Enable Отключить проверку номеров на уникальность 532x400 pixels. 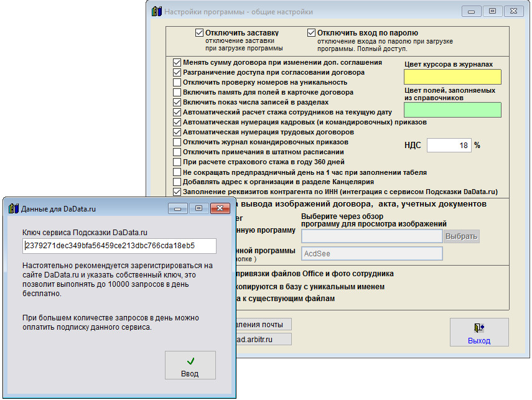[x=177, y=83]
